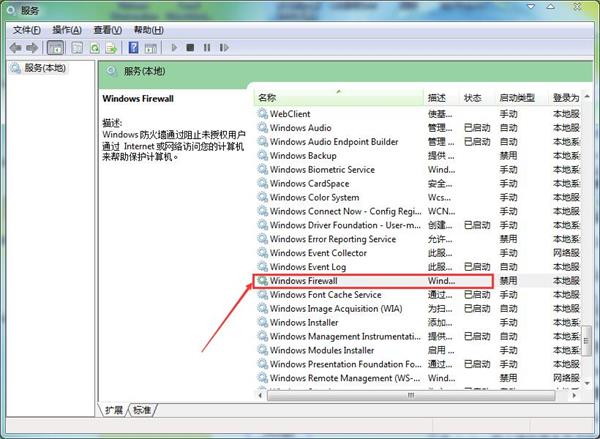Image resolution: width=600 pixels, height=439 pixels.
Task: Click the gear icon beside Windows Firewall
Action: click(x=262, y=281)
